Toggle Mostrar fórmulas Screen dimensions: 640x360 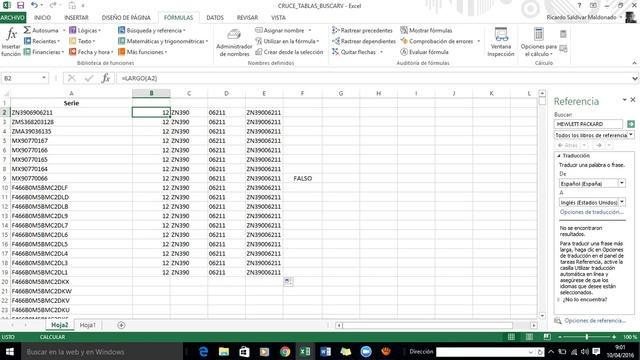click(426, 31)
